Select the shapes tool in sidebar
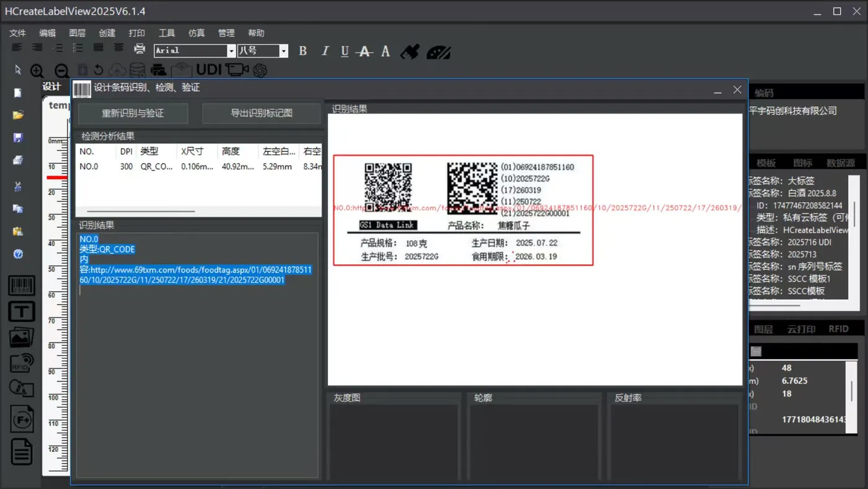Image resolution: width=868 pixels, height=489 pixels. 21,388
